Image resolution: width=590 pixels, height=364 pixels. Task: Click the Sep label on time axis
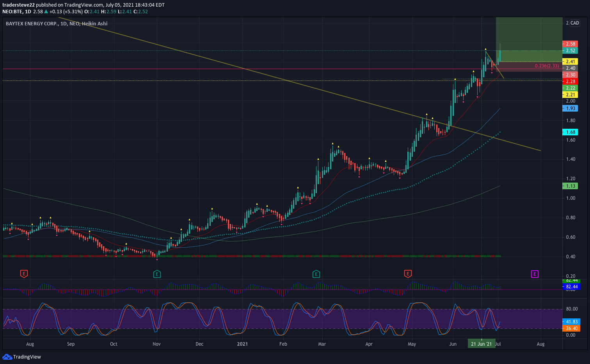coord(71,344)
